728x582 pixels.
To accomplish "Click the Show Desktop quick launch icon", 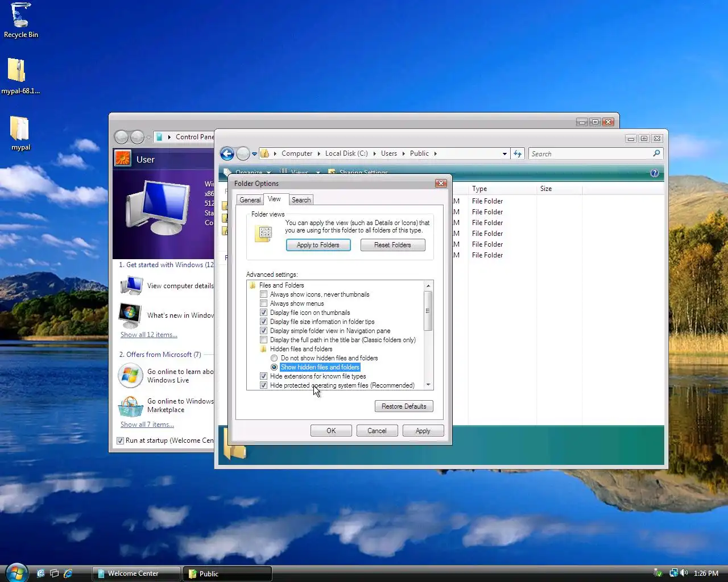I will click(40, 573).
